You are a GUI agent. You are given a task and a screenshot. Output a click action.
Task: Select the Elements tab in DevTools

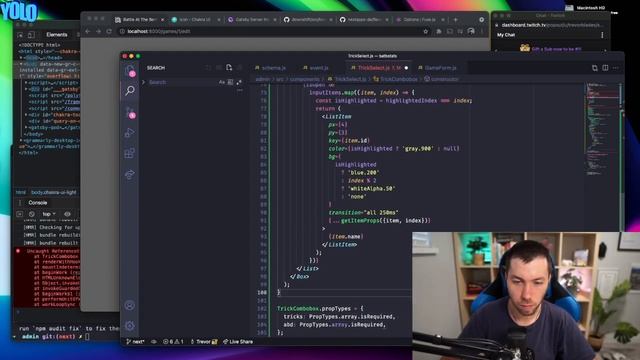click(x=57, y=35)
